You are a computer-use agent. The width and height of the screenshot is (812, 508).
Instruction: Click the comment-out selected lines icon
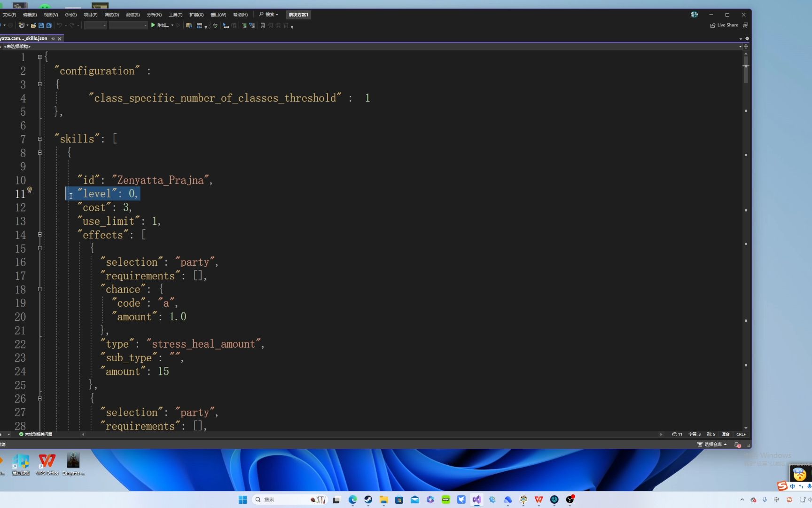point(226,25)
